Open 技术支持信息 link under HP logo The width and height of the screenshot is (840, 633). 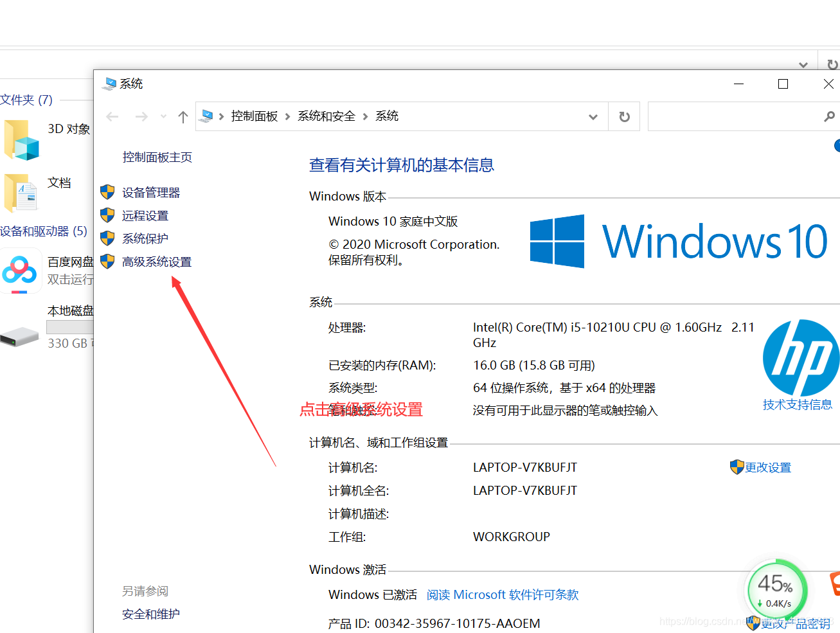pos(798,405)
